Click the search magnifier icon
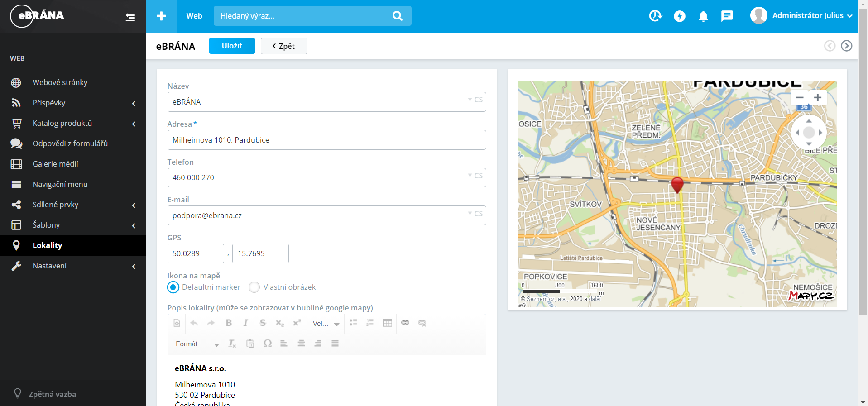868x406 pixels. tap(398, 16)
